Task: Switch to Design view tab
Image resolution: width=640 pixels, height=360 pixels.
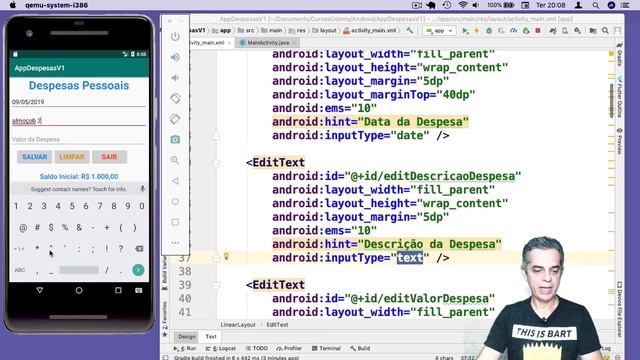Action: (x=187, y=337)
